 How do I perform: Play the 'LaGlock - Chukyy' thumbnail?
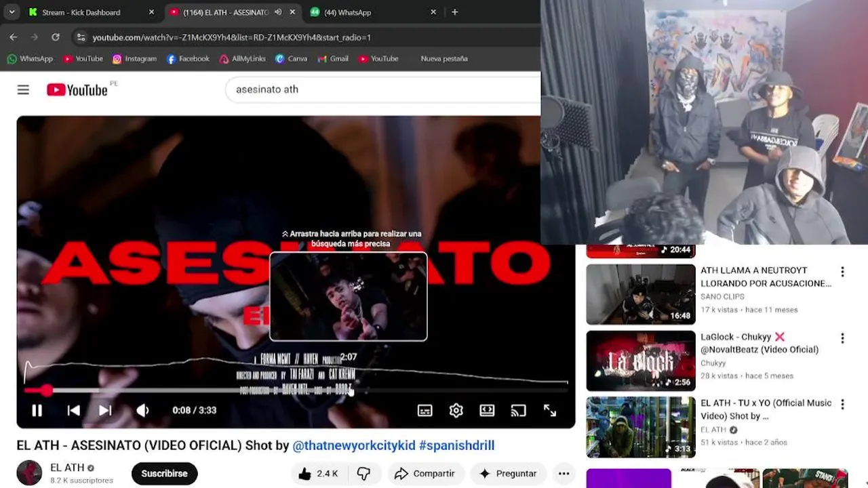pyautogui.click(x=641, y=361)
